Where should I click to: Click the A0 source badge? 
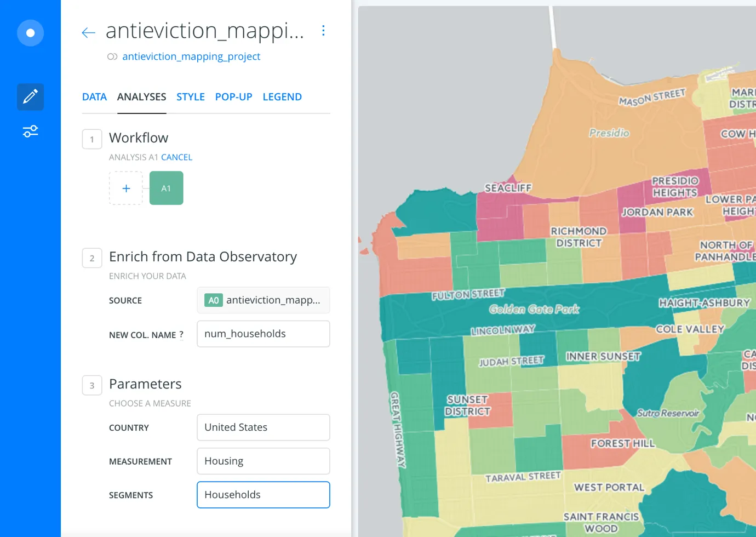pos(213,300)
